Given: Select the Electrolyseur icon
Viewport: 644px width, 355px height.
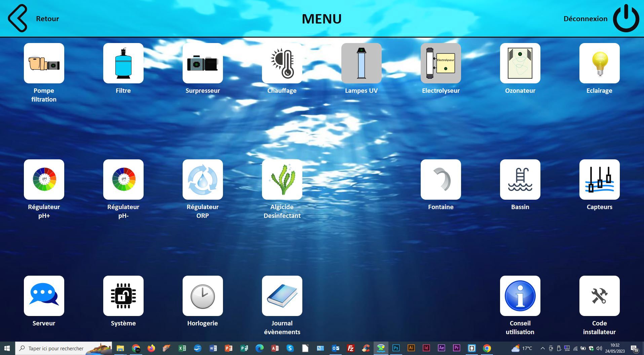Looking at the screenshot, I should pos(441,63).
